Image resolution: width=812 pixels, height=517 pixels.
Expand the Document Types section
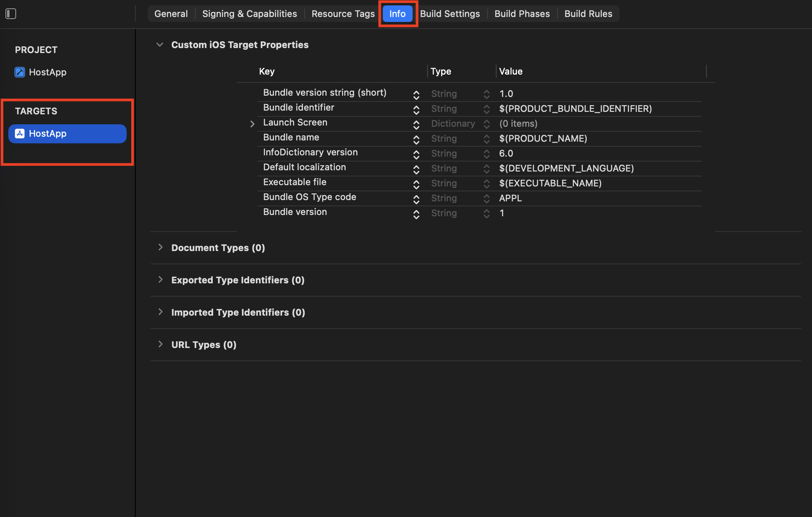coord(161,247)
